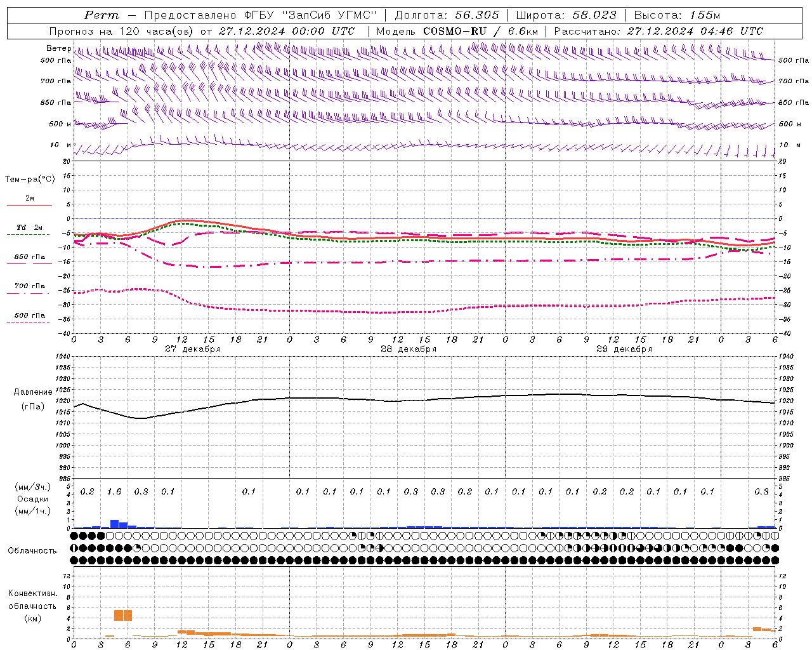Screen dimensions: 812x650
Task: Click the model label "COSMO-RU / 6.6км"
Action: (481, 31)
